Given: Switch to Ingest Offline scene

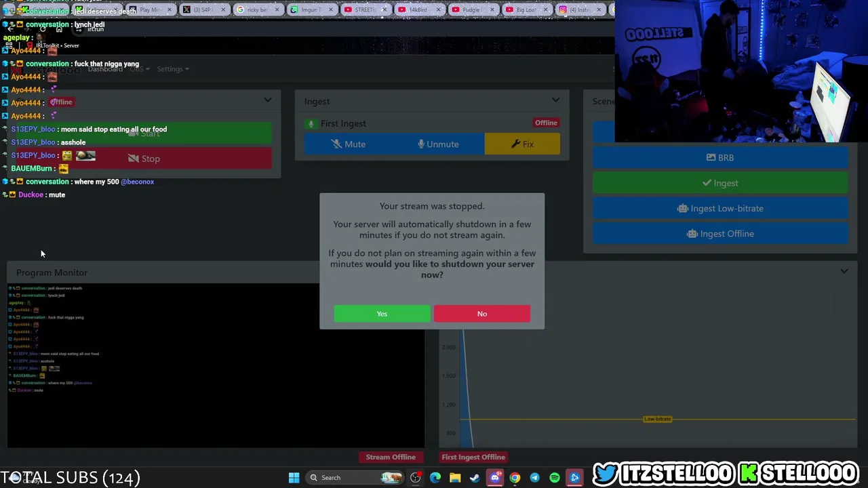Looking at the screenshot, I should (x=720, y=234).
